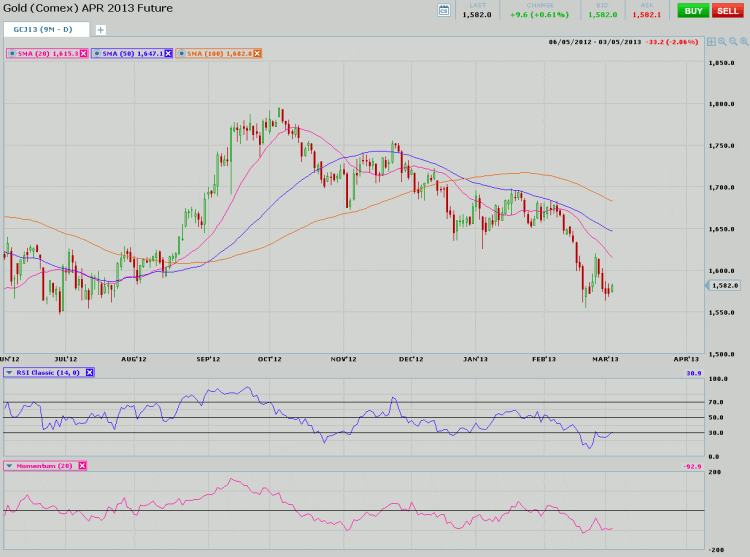This screenshot has height=557, width=750.
Task: Click the first magnifier zoom icon
Action: (x=721, y=42)
